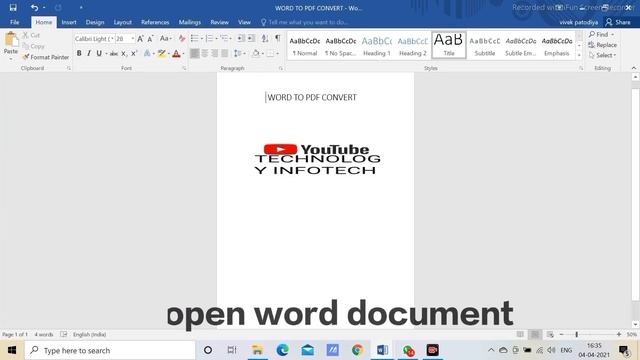640x360 pixels.
Task: Redo the action in the quick access toolbar
Action: pos(58,7)
